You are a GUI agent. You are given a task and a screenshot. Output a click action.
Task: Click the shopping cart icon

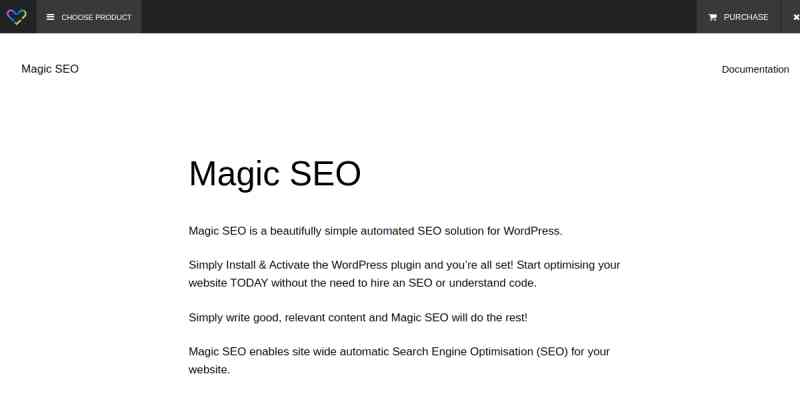712,17
